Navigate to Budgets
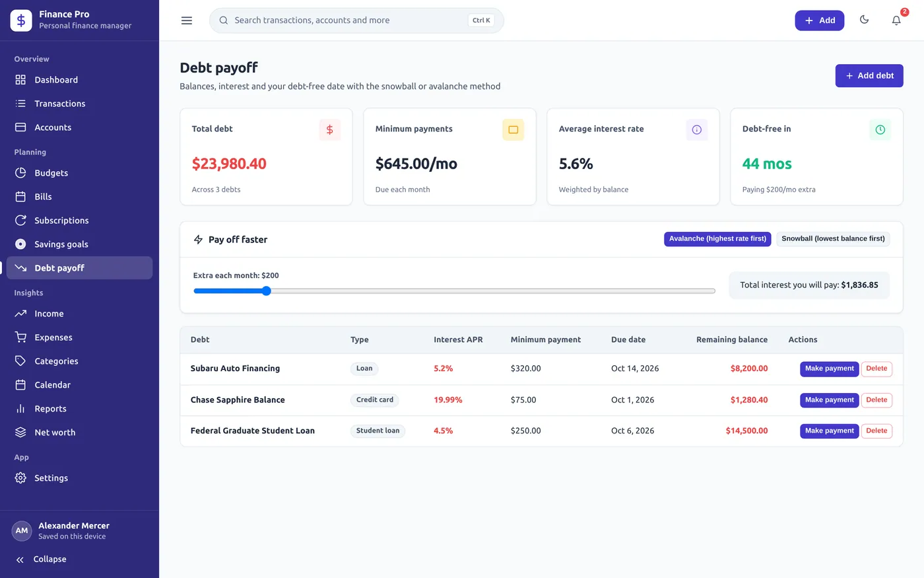The image size is (924, 578). click(x=79, y=173)
